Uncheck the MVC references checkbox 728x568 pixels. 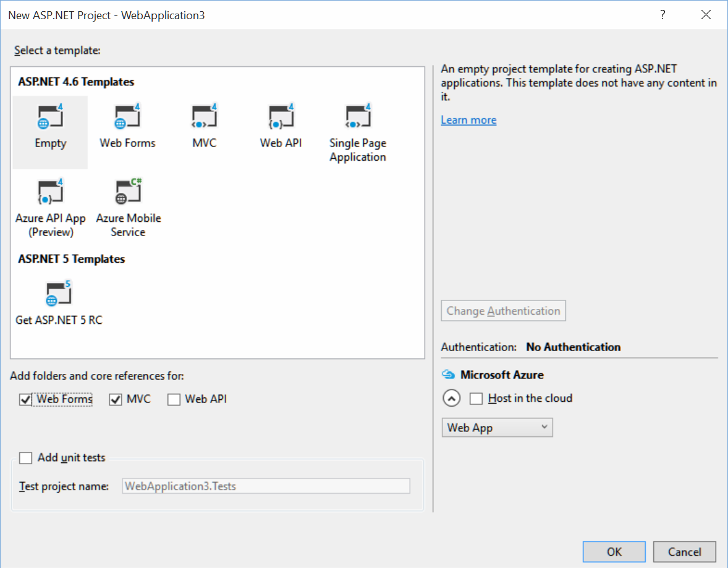pos(116,400)
